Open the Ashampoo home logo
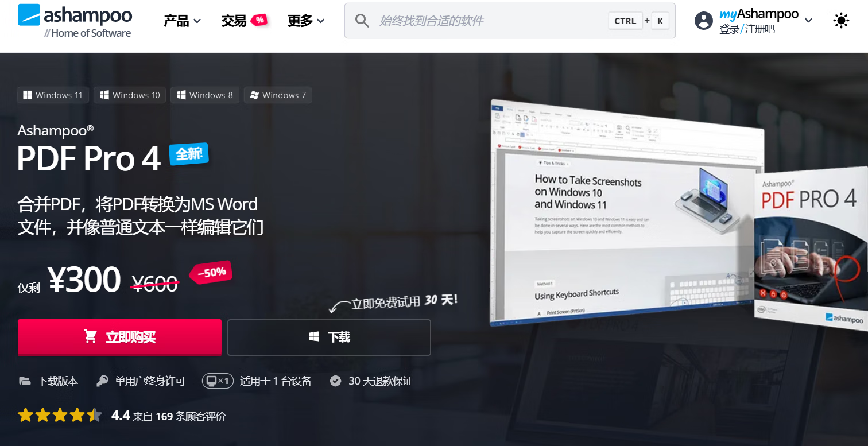868x446 pixels. click(x=75, y=21)
